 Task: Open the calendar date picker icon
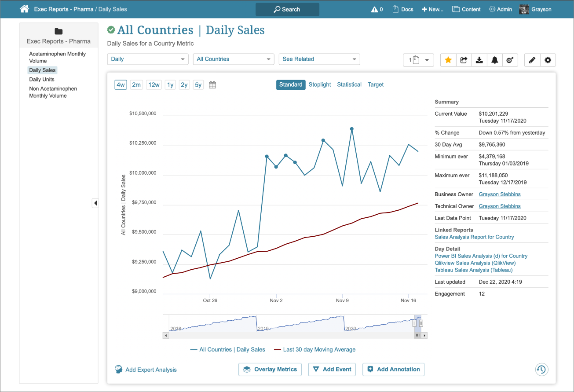(x=212, y=85)
